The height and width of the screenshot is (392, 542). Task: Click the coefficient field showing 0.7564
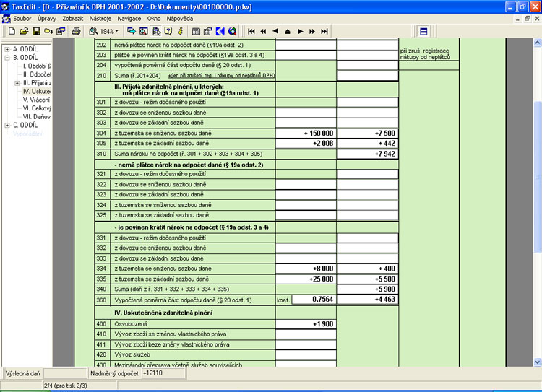point(314,300)
